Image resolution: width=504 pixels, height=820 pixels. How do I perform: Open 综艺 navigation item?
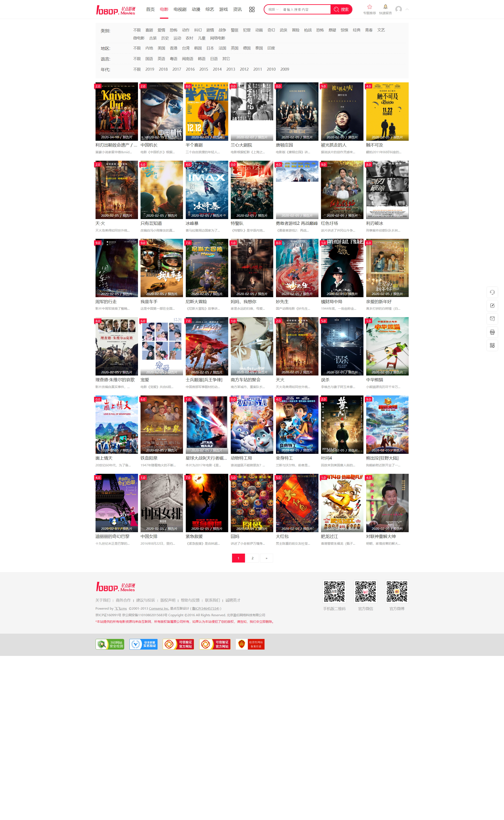click(x=210, y=9)
